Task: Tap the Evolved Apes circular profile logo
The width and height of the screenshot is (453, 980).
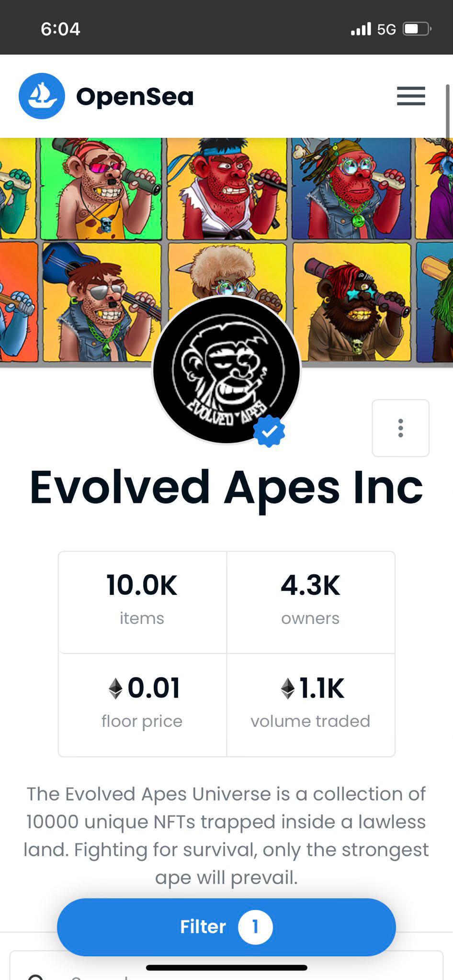Action: coord(226,369)
